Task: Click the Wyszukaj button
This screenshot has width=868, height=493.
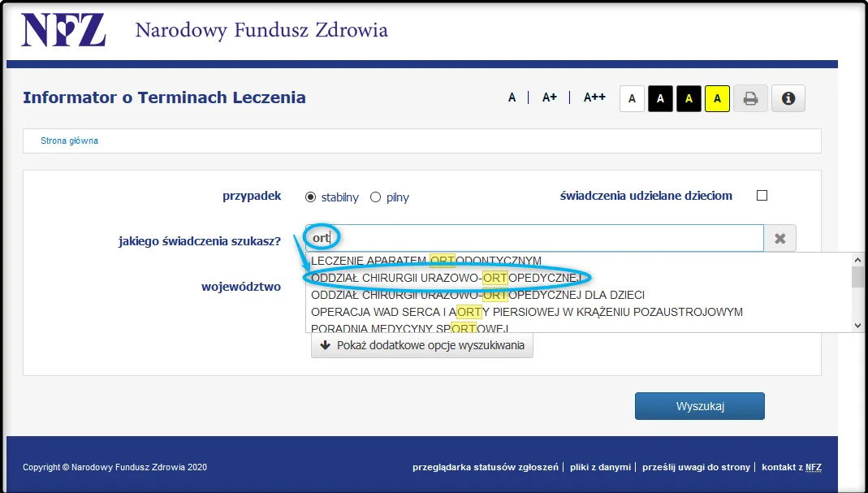Action: coord(699,405)
